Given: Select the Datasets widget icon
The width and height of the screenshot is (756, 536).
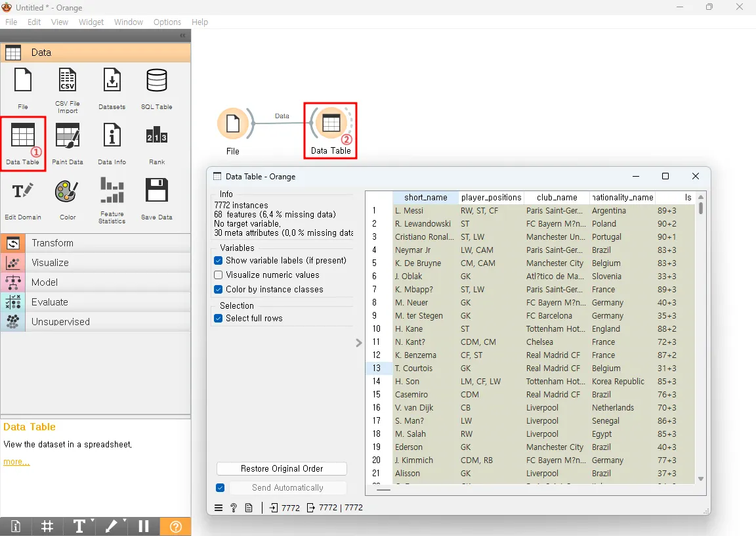Looking at the screenshot, I should (112, 81).
